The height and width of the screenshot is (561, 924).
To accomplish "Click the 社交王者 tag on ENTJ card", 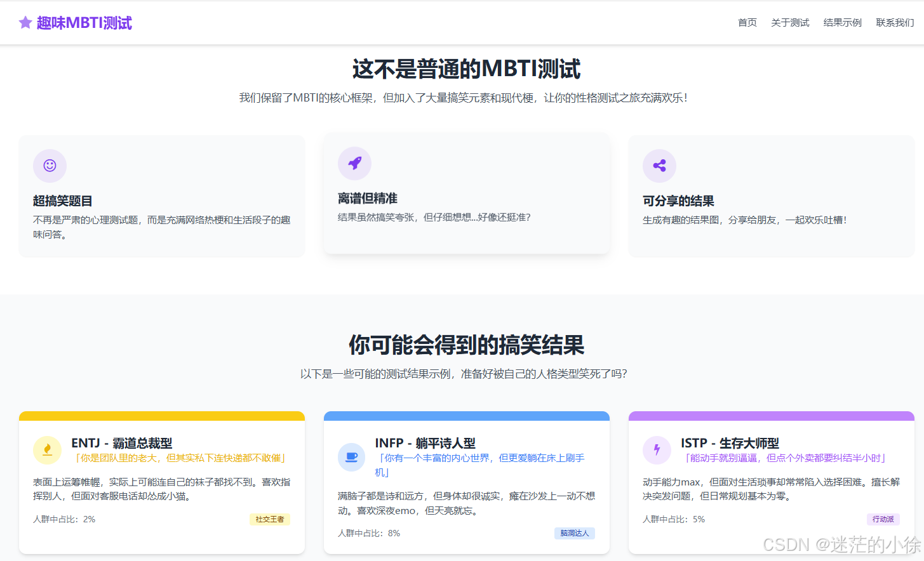I will [x=269, y=519].
